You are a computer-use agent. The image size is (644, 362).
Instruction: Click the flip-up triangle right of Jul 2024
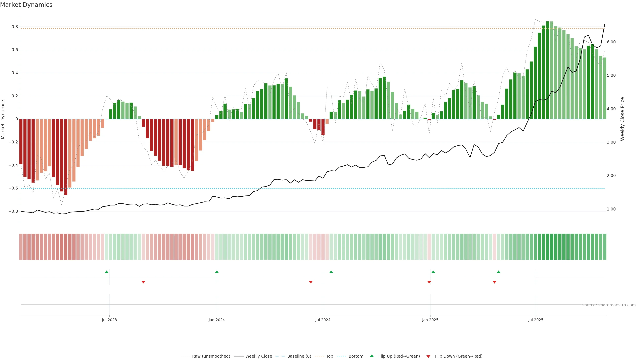coord(331,272)
